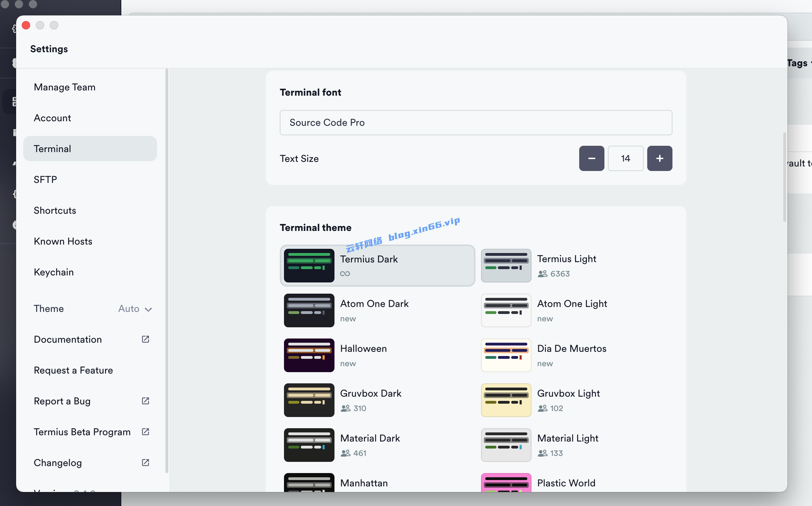Click the Gruvbox Light theme name

pos(568,394)
